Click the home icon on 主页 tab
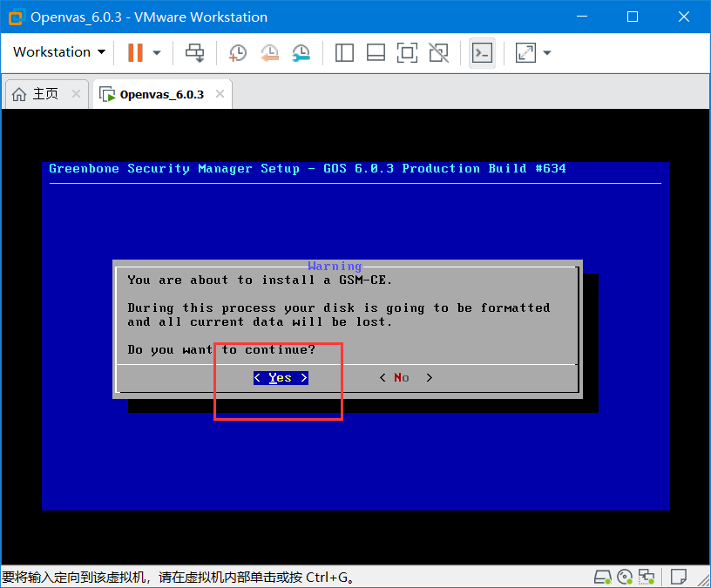This screenshot has width=711, height=588. coord(18,94)
